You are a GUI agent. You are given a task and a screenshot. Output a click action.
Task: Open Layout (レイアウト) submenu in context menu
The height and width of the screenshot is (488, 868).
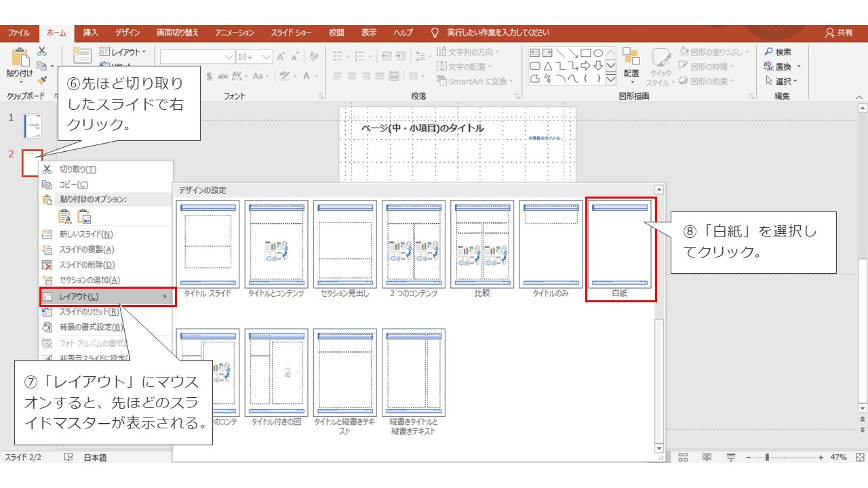pyautogui.click(x=106, y=296)
